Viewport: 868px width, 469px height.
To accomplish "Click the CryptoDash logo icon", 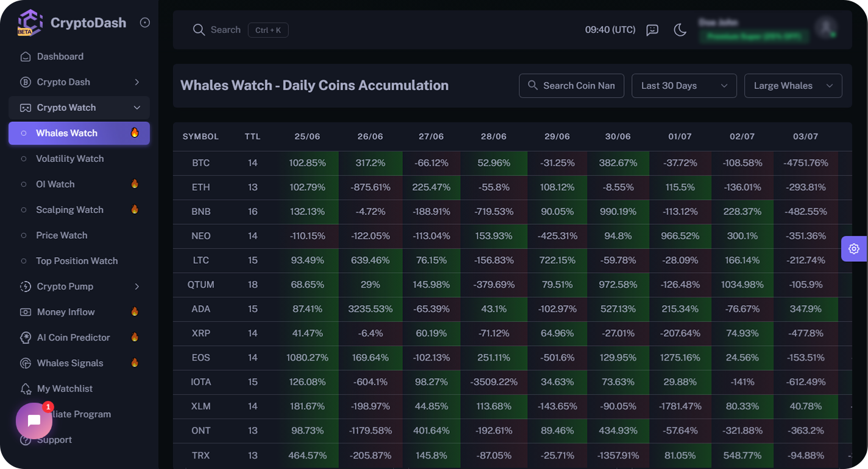I will click(x=30, y=23).
